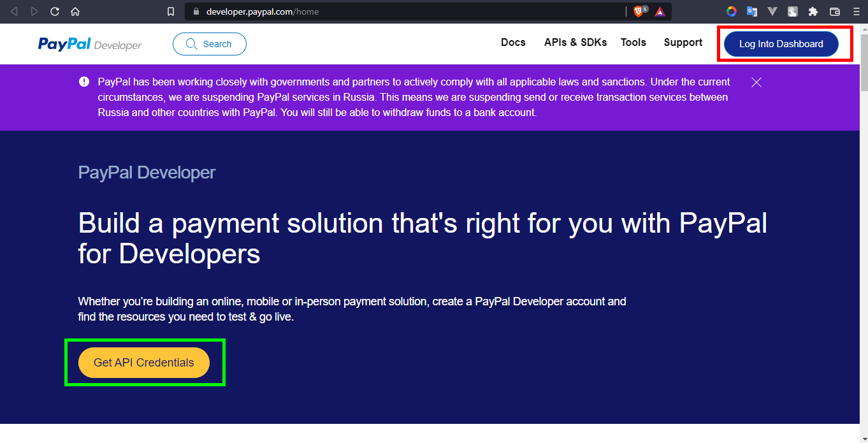This screenshot has width=868, height=443.
Task: Open the Tools menu
Action: pos(633,43)
